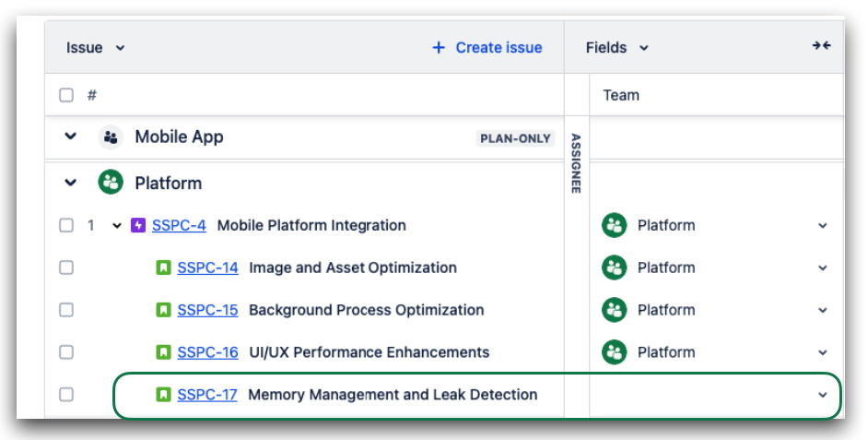The width and height of the screenshot is (868, 440).
Task: Click the story icon beside SSPC-17
Action: pos(163,395)
